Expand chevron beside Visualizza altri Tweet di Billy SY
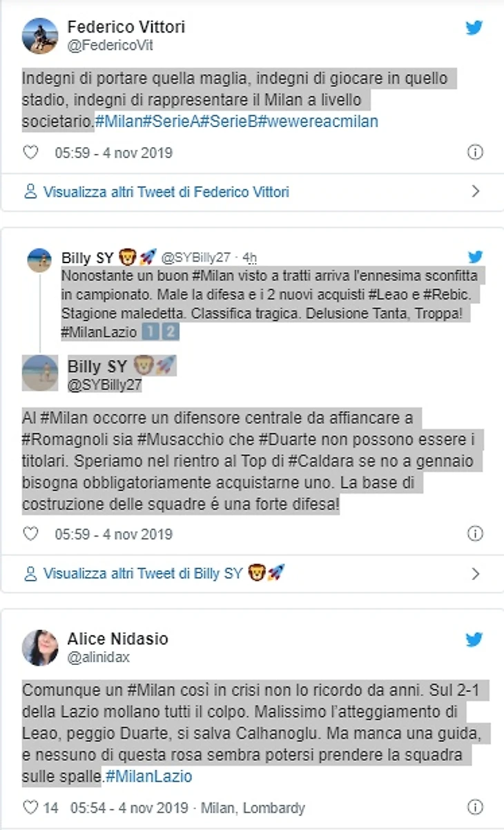The height and width of the screenshot is (830, 504). point(475,573)
